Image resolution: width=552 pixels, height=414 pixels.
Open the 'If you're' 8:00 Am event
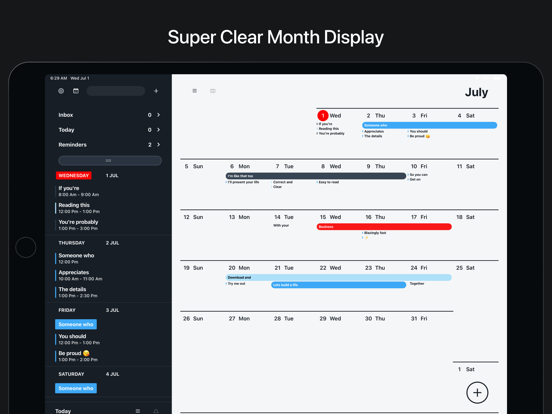coord(79,191)
